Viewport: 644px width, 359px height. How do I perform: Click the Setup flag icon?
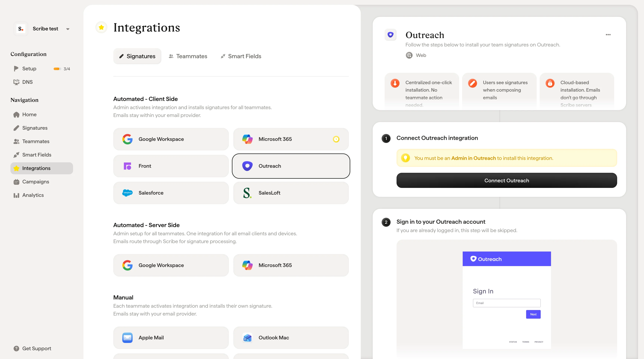[16, 69]
